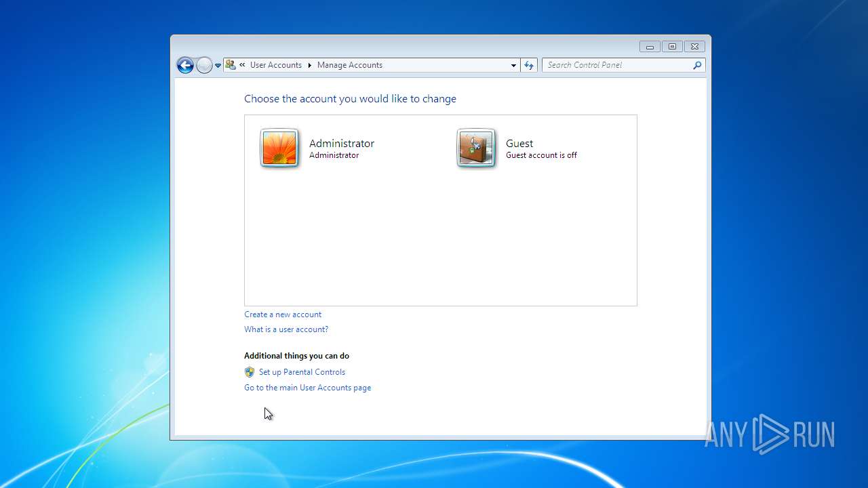Maximize the Manage Accounts window

[672, 47]
